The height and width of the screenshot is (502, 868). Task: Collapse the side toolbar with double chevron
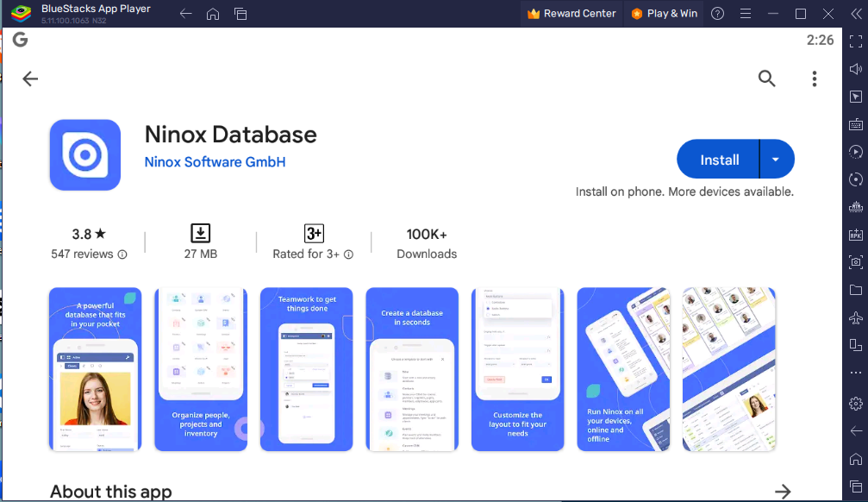[856, 14]
